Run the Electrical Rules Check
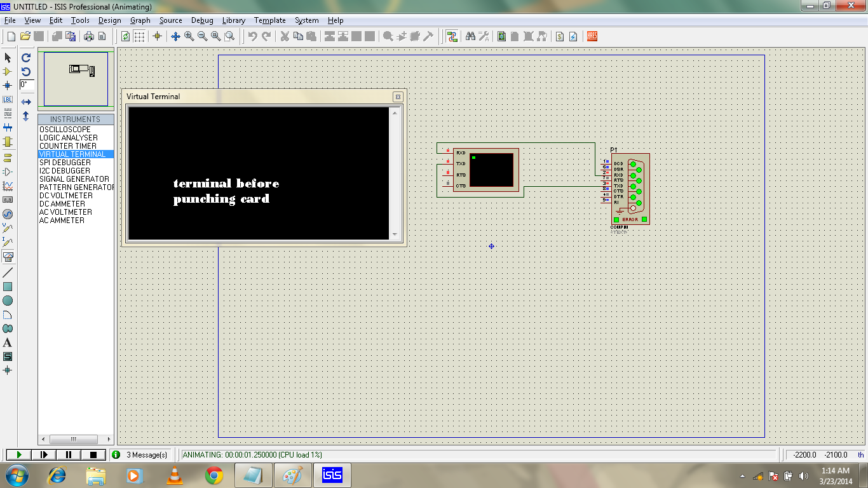This screenshot has width=868, height=488. 573,36
